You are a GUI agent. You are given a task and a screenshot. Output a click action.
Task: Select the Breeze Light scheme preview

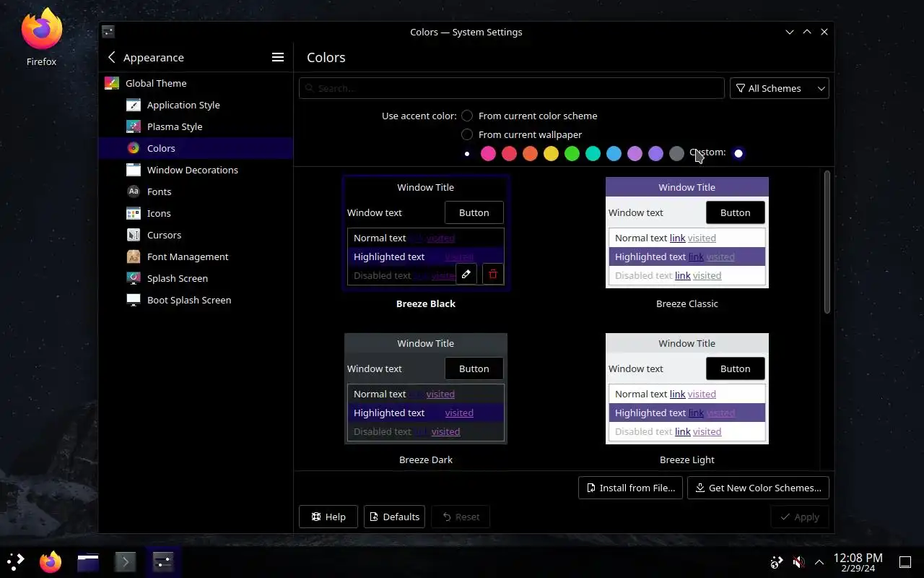(687, 389)
